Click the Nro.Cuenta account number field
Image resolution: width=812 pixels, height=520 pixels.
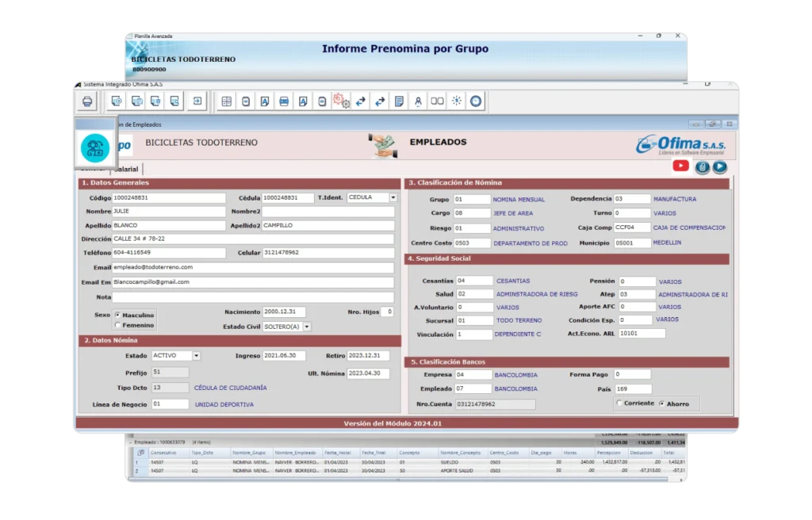(x=496, y=404)
